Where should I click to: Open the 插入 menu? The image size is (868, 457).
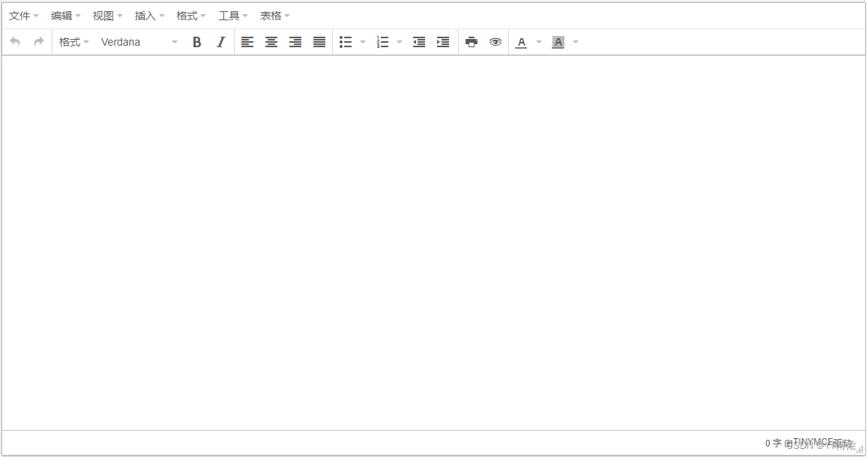(x=149, y=16)
